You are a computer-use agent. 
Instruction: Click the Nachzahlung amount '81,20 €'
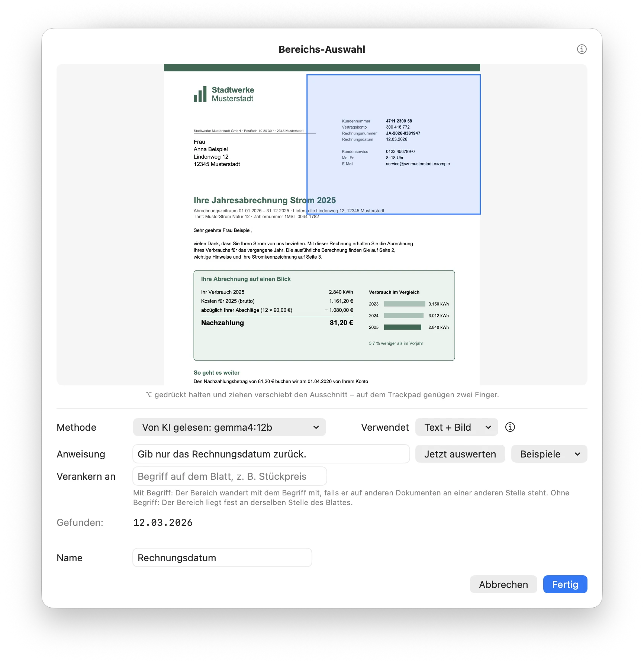pyautogui.click(x=341, y=323)
